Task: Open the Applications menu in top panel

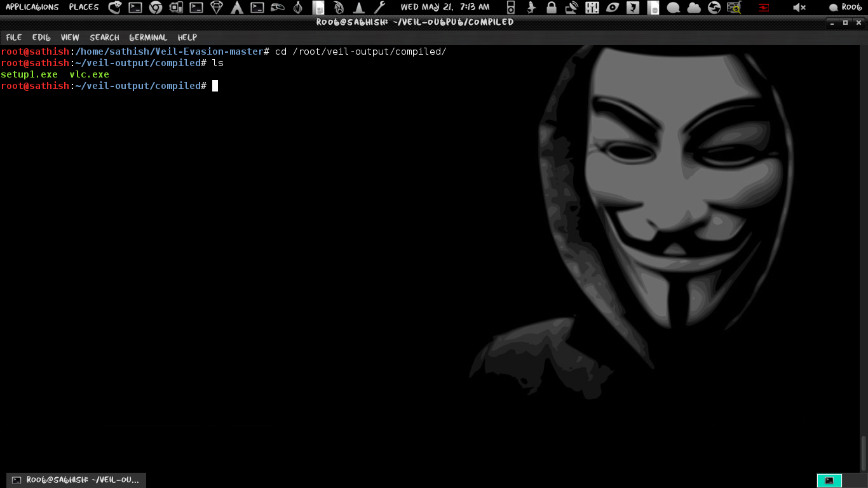Action: (x=32, y=7)
